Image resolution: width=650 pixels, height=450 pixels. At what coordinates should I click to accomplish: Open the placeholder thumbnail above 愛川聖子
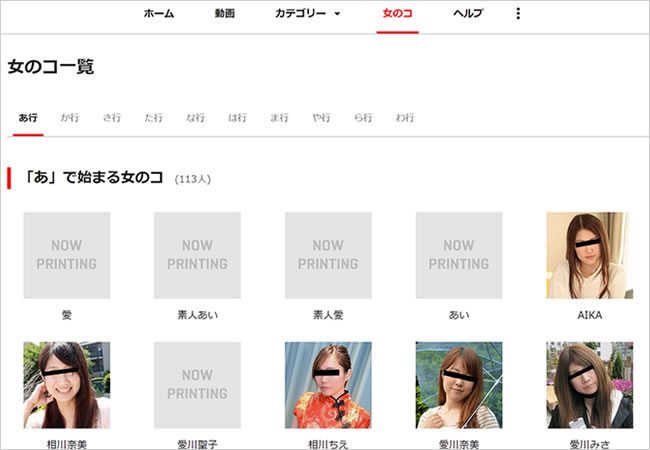pos(197,385)
